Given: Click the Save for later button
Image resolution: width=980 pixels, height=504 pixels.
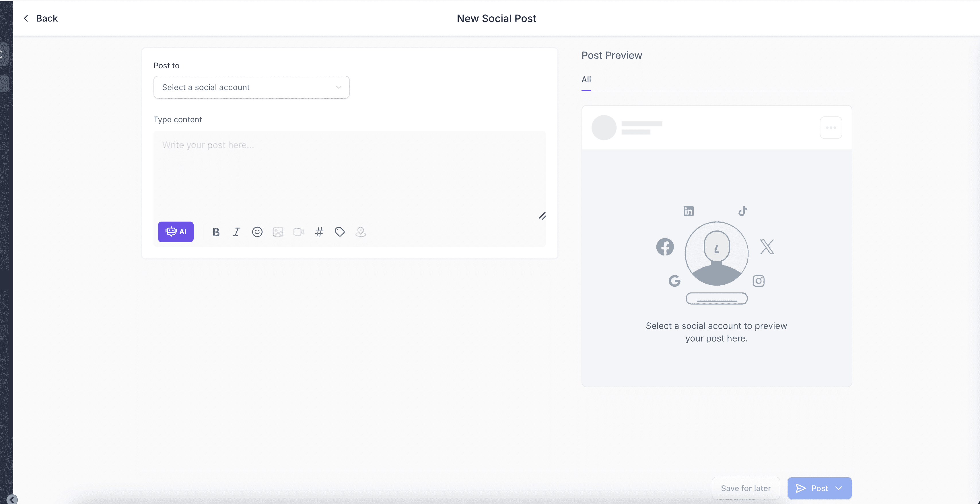Looking at the screenshot, I should (746, 488).
